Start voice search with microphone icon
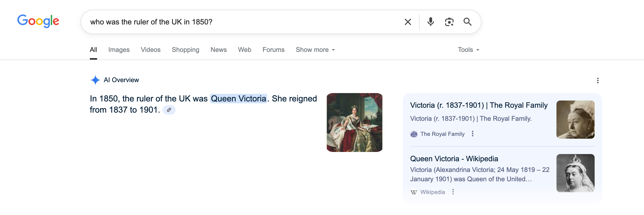Image resolution: width=644 pixels, height=215 pixels. 430,22
